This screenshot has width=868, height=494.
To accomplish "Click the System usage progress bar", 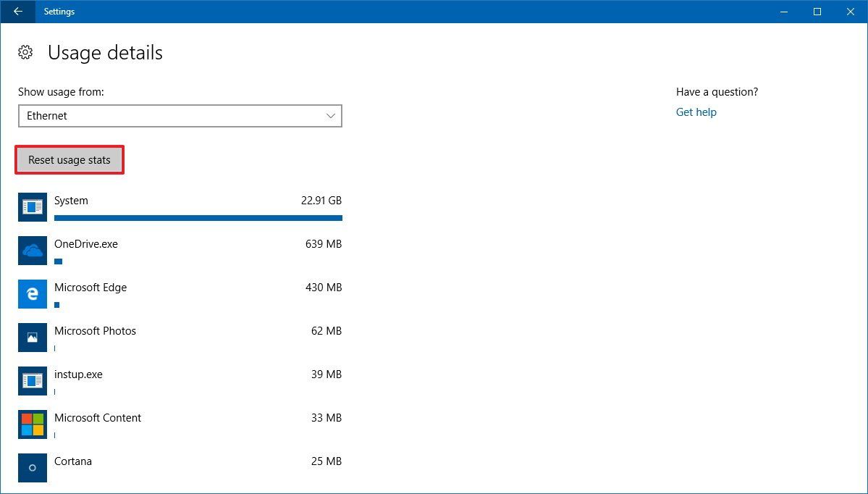I will pyautogui.click(x=198, y=217).
